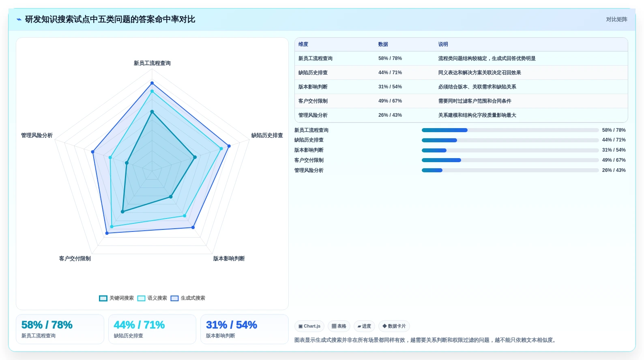The height and width of the screenshot is (360, 644).
Task: Click description 流程类问题结构较稳定，生成式回答优势明显
Action: click(487, 58)
